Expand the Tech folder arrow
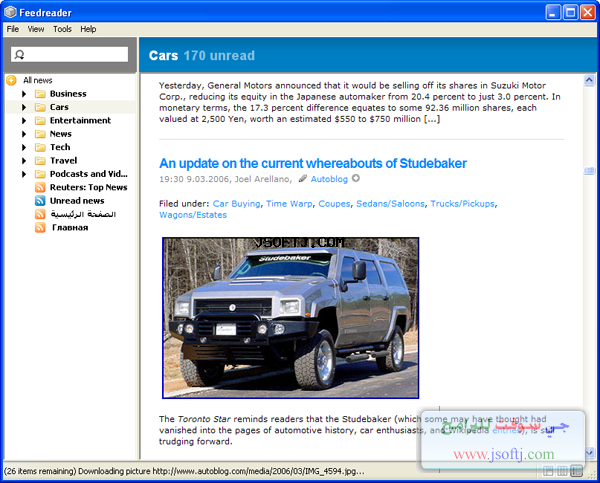This screenshot has height=483, width=600. [x=24, y=147]
